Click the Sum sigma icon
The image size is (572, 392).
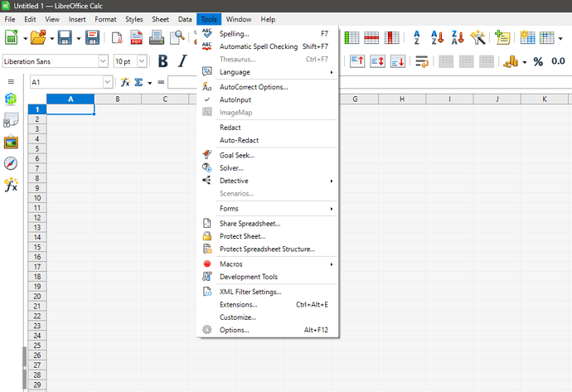(x=138, y=82)
